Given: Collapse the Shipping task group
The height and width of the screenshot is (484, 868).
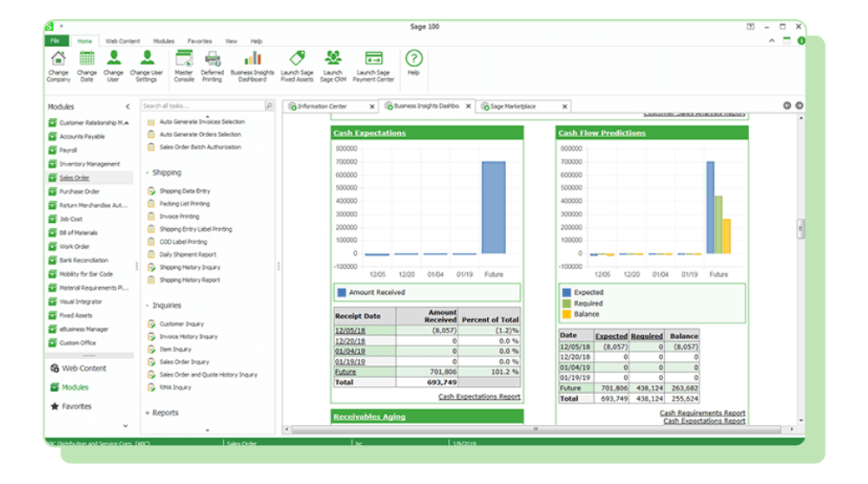Looking at the screenshot, I should click(148, 173).
